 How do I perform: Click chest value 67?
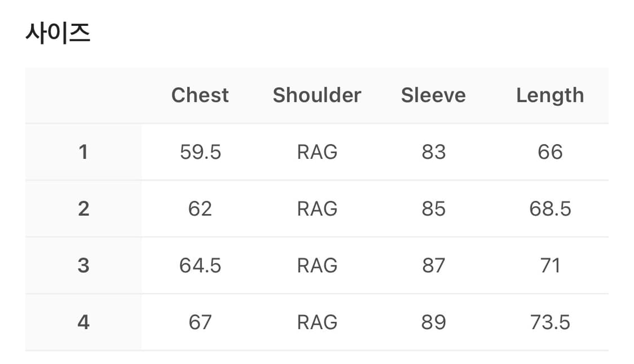click(200, 322)
